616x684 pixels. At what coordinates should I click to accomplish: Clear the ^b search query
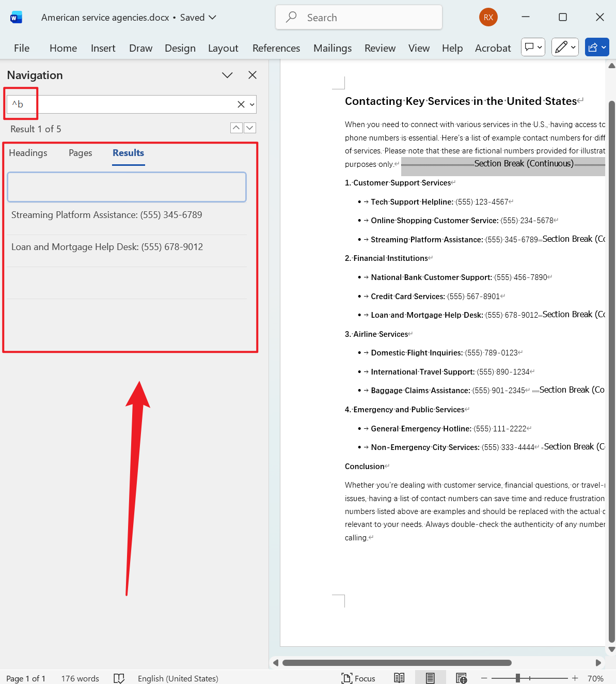pos(240,104)
